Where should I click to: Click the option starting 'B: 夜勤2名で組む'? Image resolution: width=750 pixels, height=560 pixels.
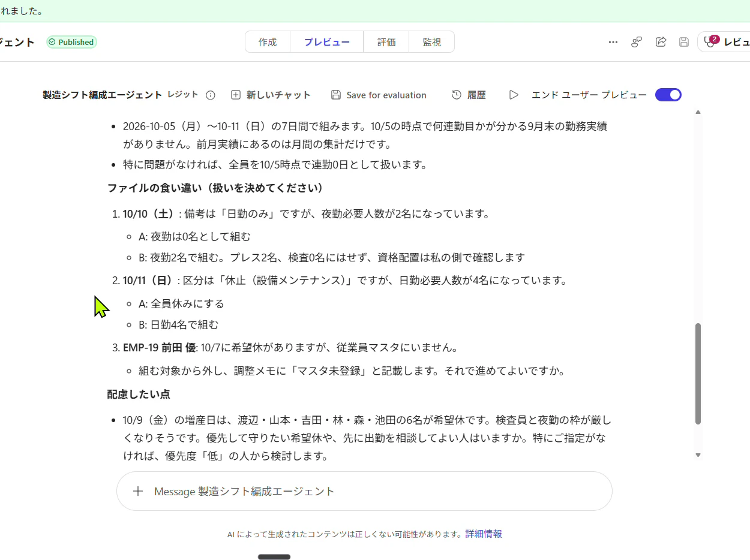point(332,258)
